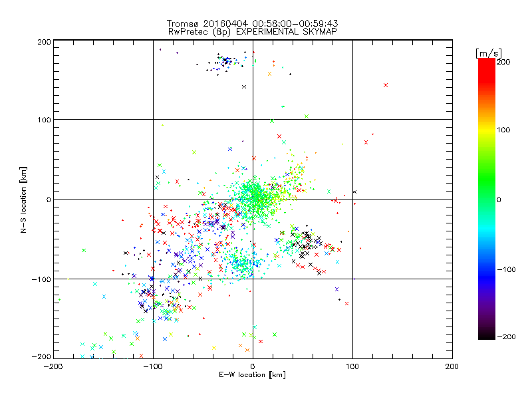Click the "N-S location [km]" axis label
The width and height of the screenshot is (532, 399).
(23, 199)
